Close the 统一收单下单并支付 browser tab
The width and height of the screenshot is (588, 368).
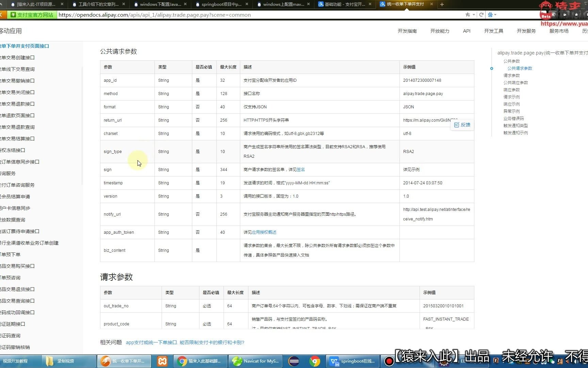[x=431, y=4]
